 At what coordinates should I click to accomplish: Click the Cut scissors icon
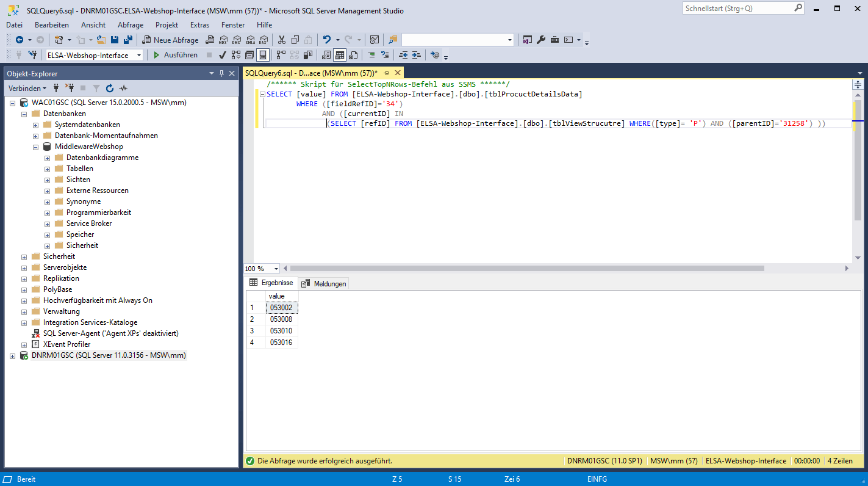click(x=281, y=40)
